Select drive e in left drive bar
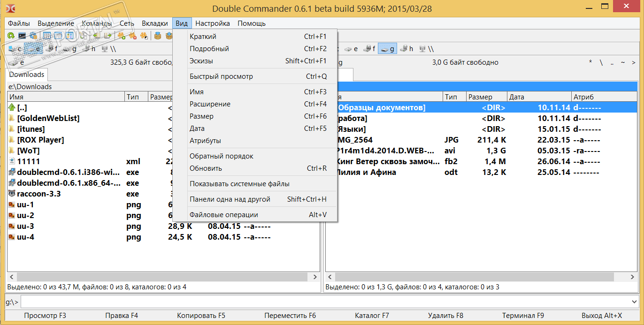The height and width of the screenshot is (325, 644). click(34, 48)
